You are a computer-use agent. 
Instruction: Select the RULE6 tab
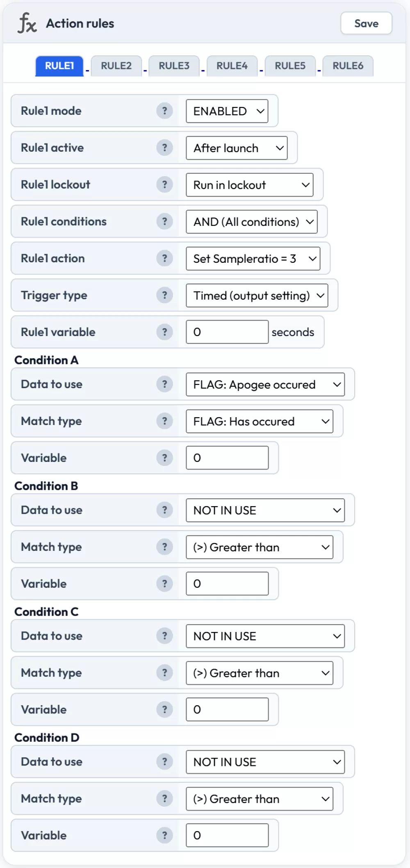[x=348, y=66]
